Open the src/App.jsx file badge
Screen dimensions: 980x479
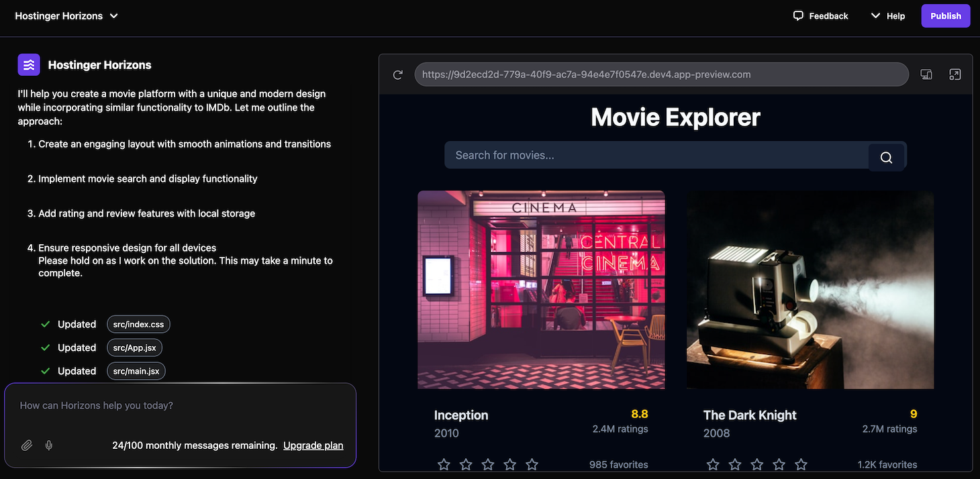(134, 348)
